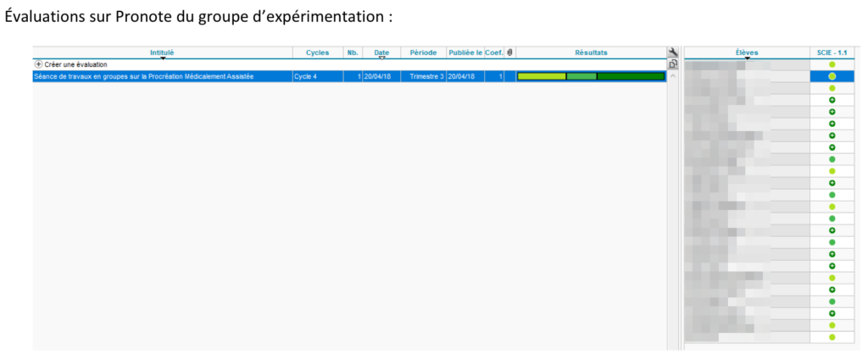
Task: Click the Élèves column header
Action: (x=748, y=52)
